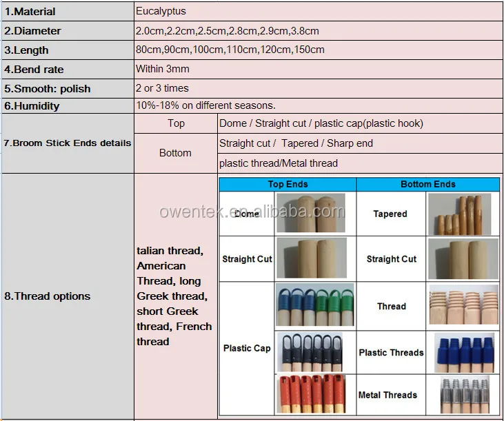Open the blue Plastic Threads photo
The width and height of the screenshot is (504, 421).
pos(462,352)
